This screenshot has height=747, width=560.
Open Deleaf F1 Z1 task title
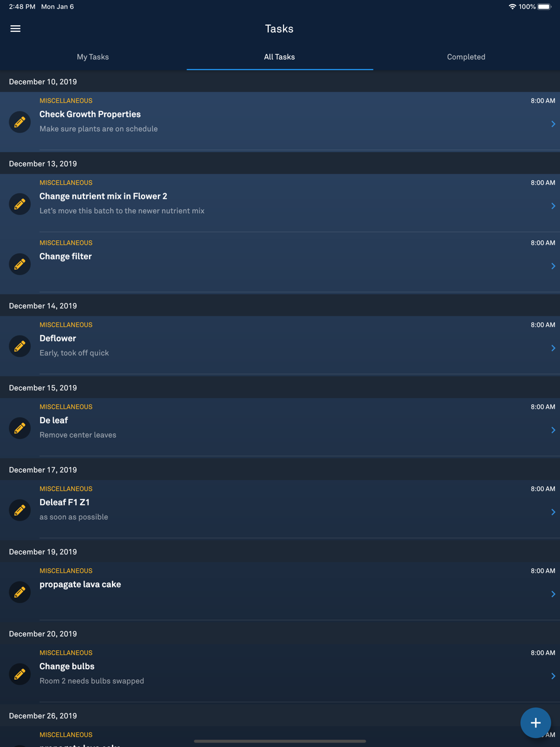pos(64,502)
